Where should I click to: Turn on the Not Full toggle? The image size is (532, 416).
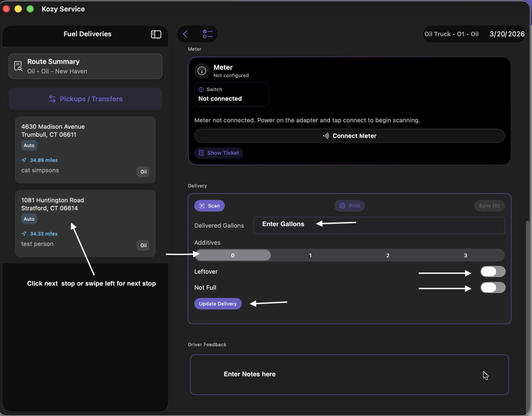(x=492, y=288)
